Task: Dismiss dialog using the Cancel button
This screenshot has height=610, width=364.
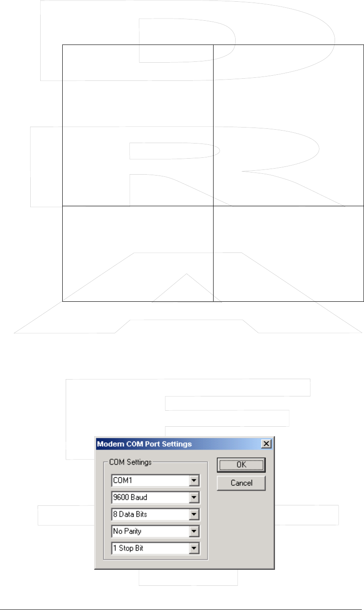Action: coord(241,483)
